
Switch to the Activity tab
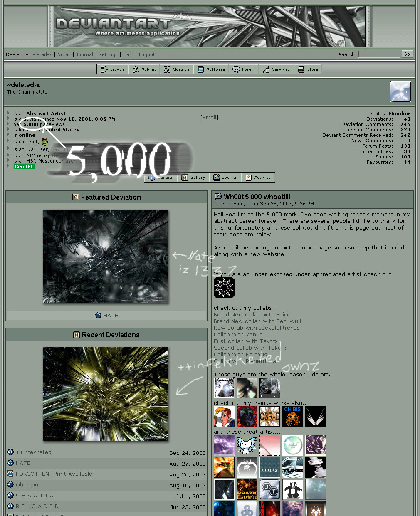258,178
